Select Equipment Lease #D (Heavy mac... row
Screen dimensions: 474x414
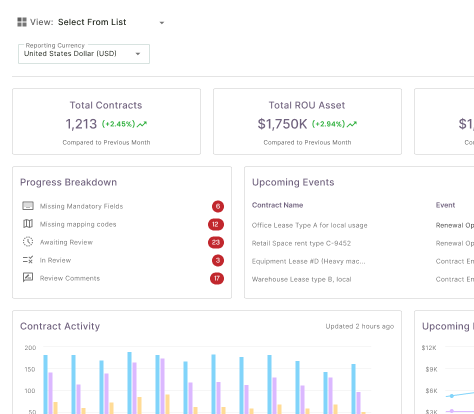(308, 261)
